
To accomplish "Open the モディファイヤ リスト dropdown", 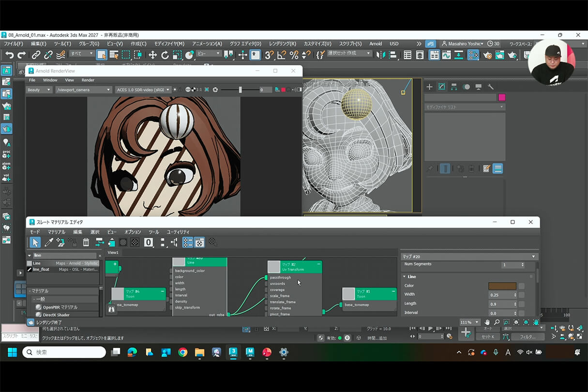I will [465, 107].
